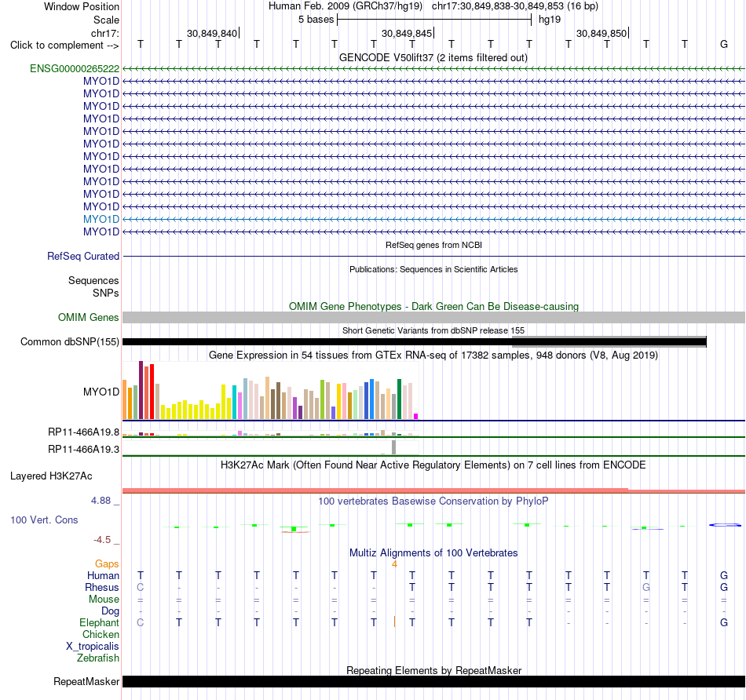Click the gray dbSNP variant segment
Image resolution: width=746 pixels, height=700 pixels.
pos(609,341)
